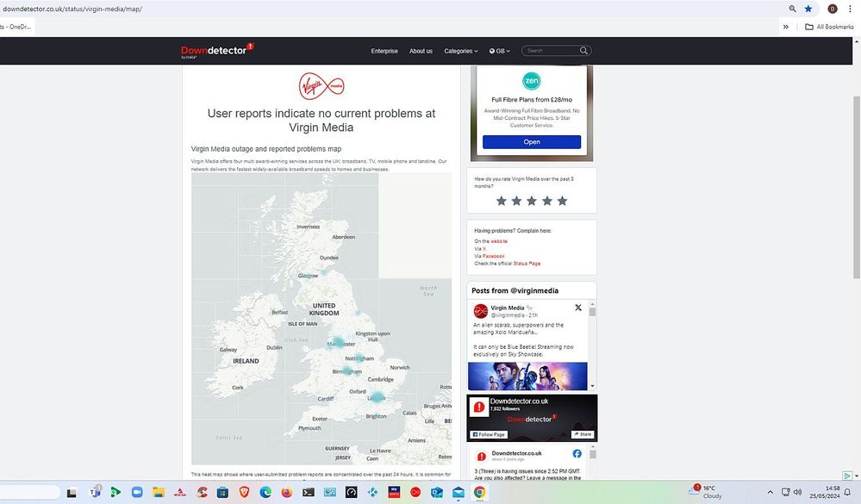861x504 pixels.
Task: Click the search magnifier icon in header
Action: click(583, 51)
